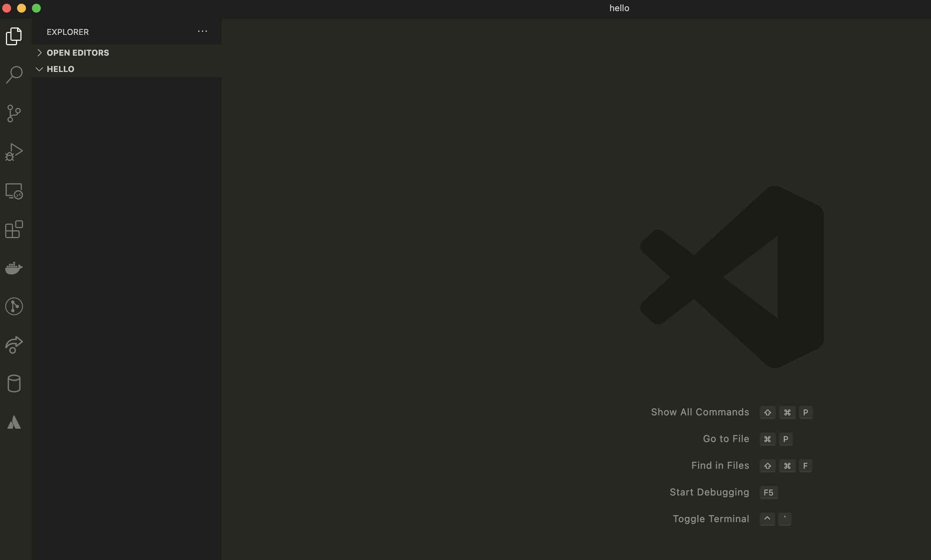The width and height of the screenshot is (931, 560).
Task: Open the Run and Debug view
Action: (14, 152)
